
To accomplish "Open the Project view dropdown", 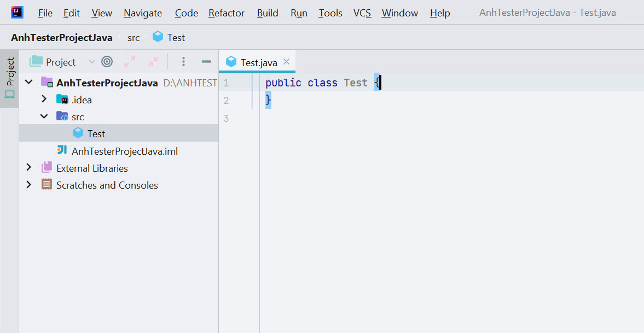I will click(91, 62).
